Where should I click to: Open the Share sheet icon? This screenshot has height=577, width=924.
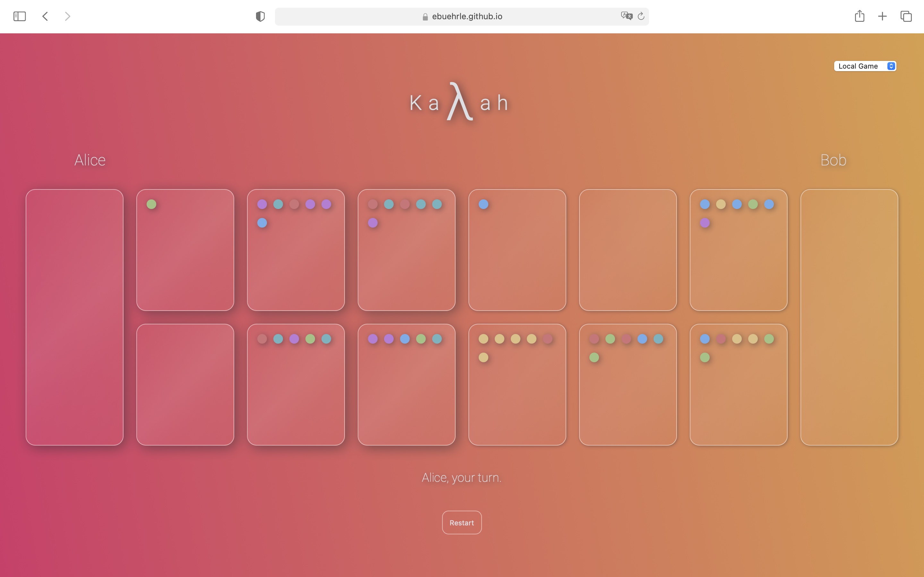(859, 16)
